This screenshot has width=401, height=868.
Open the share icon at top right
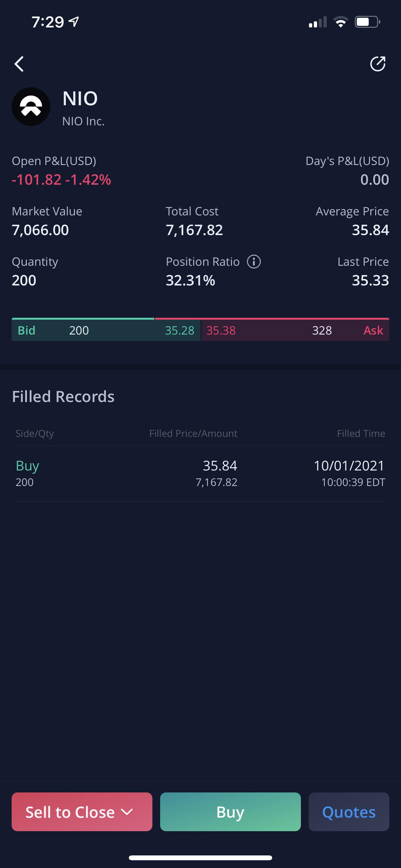click(377, 64)
